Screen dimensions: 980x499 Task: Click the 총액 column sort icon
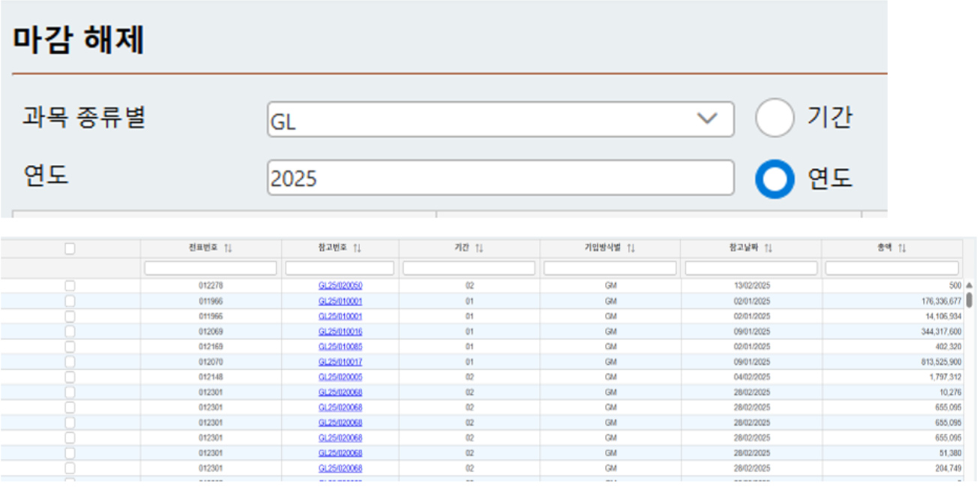coord(902,248)
